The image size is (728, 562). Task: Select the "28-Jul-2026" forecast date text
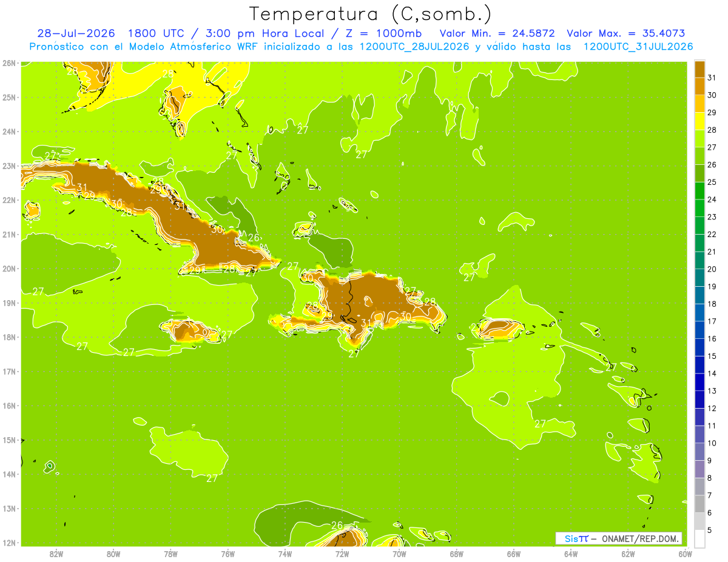[x=76, y=33]
